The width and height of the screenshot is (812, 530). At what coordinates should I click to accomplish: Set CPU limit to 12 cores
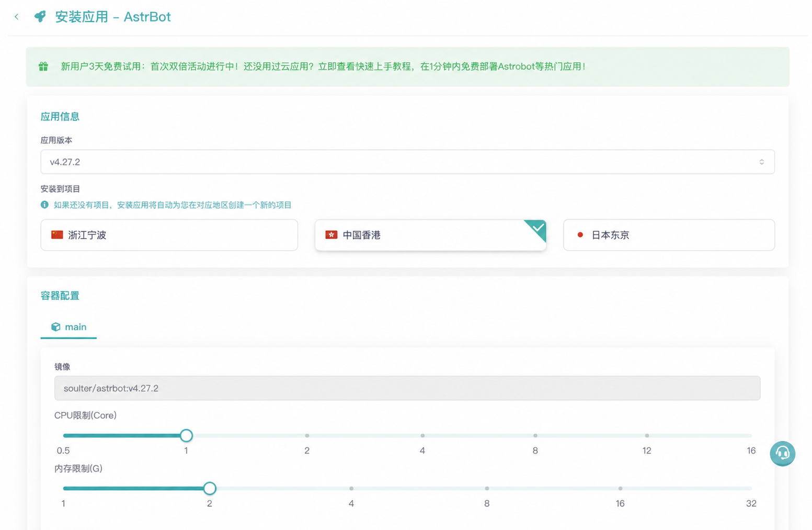647,435
